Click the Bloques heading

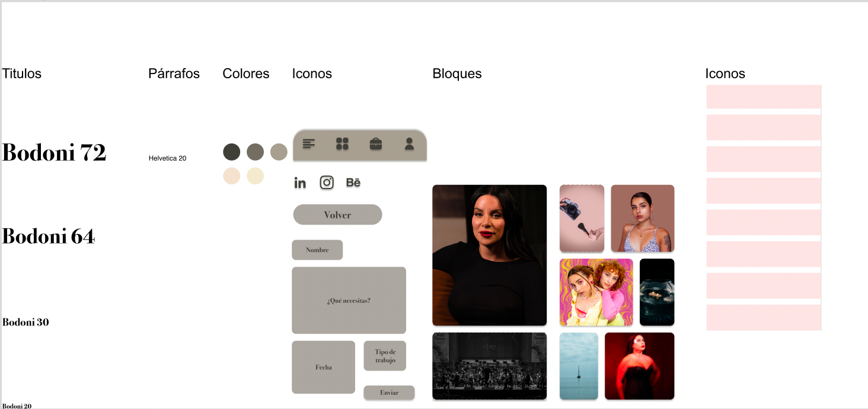457,74
